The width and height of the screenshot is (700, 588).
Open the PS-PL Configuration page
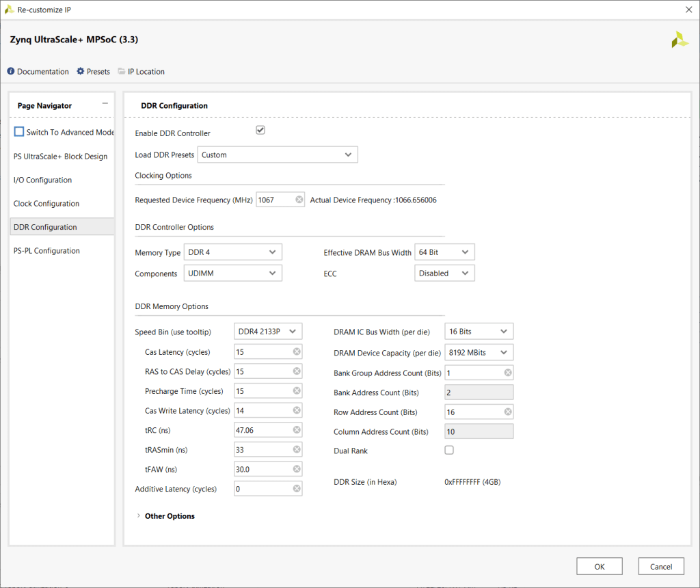click(46, 251)
